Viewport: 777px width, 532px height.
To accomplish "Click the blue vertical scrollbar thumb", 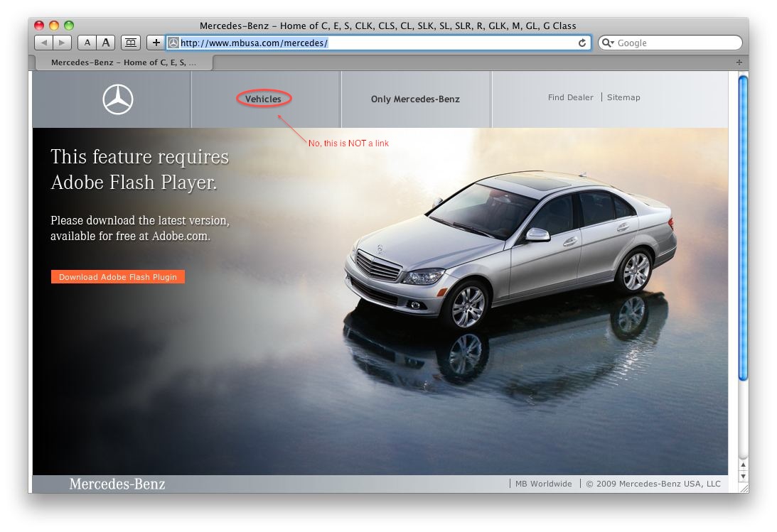I will (743, 228).
